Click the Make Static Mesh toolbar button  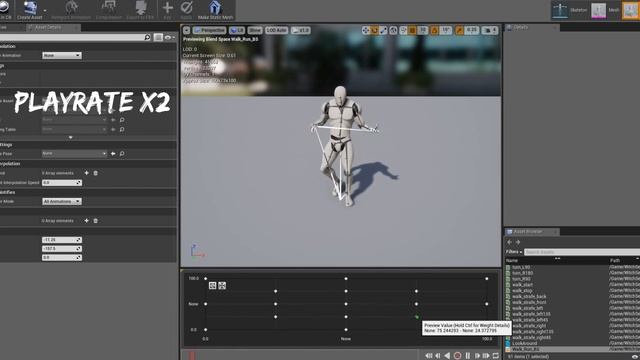(215, 10)
